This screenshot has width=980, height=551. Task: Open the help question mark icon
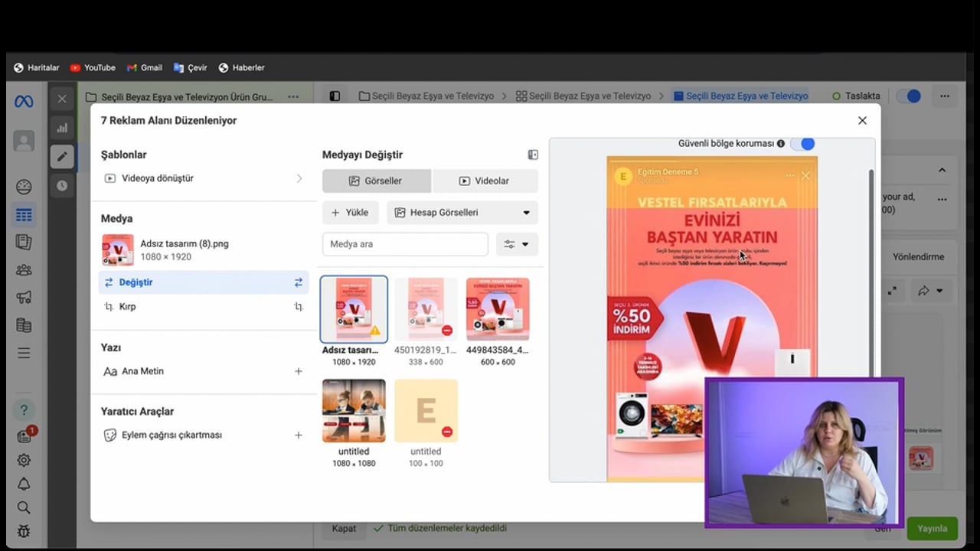pyautogui.click(x=24, y=409)
